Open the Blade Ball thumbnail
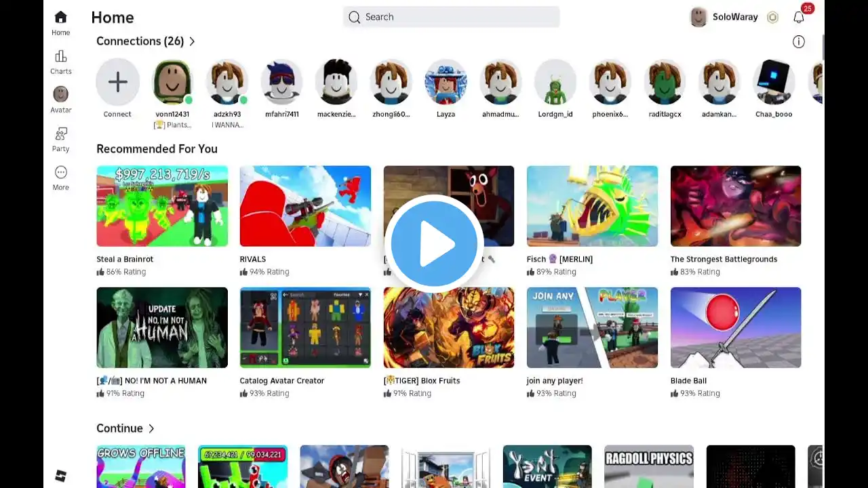Screen dimensions: 868x488 (x=736, y=327)
